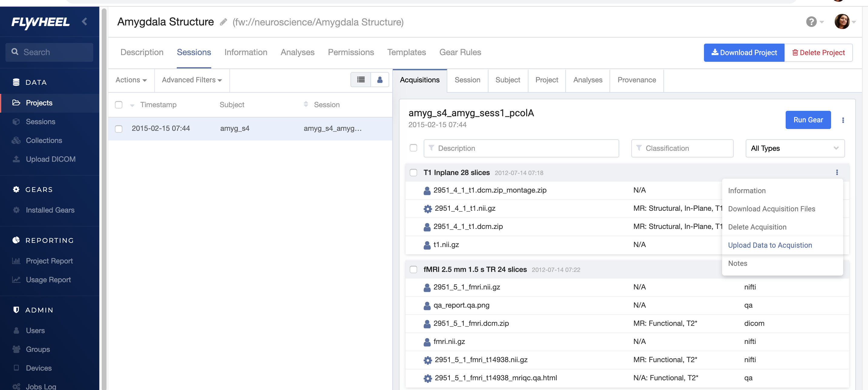Click the user icon for qa_report.qa.png
Image resolution: width=868 pixels, height=390 pixels.
[x=427, y=306]
